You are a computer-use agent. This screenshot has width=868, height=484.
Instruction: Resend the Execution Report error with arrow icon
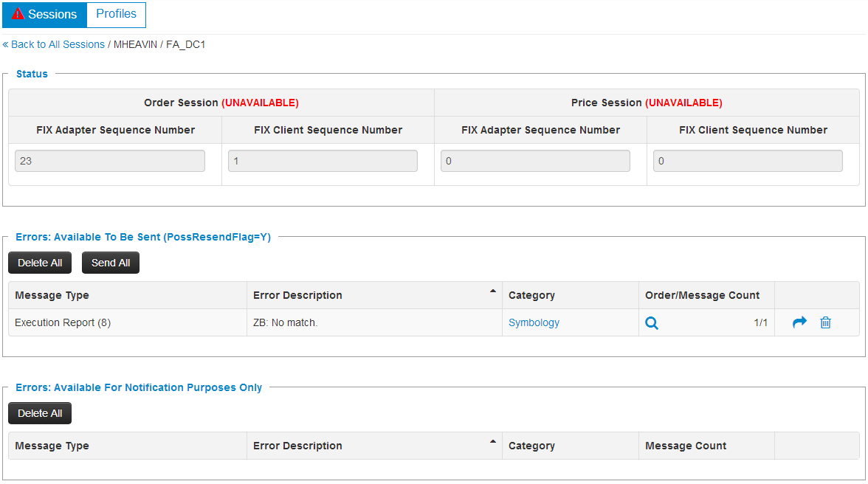(799, 322)
